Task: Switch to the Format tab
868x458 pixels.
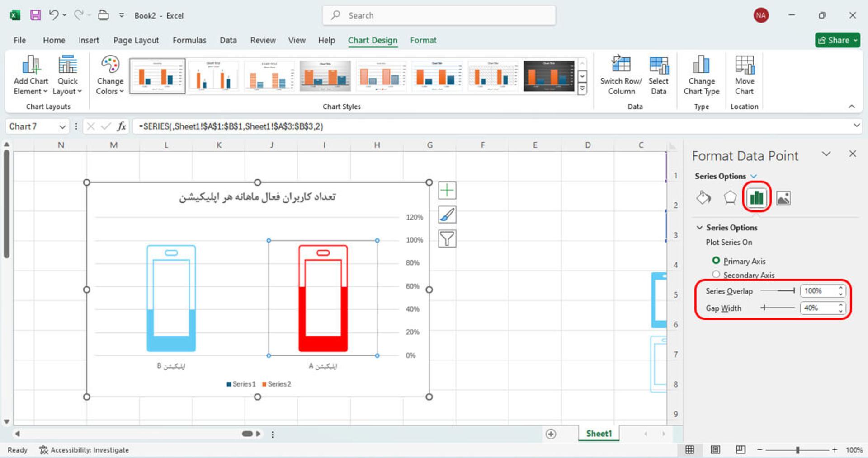Action: 423,40
